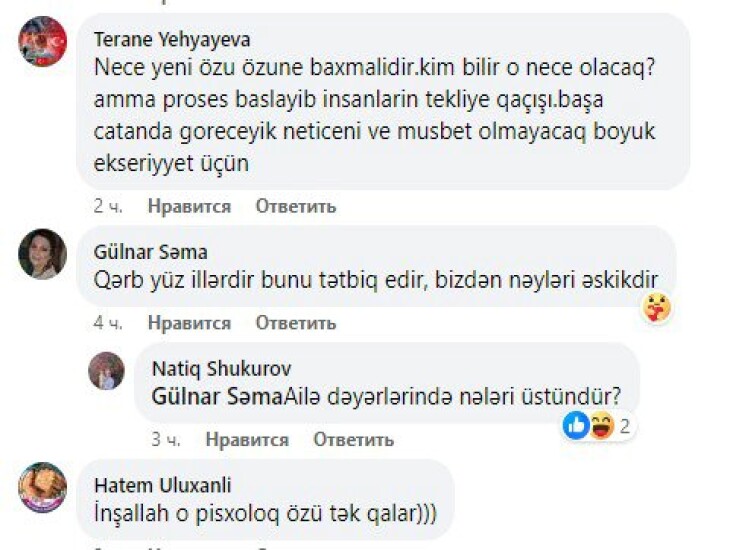The width and height of the screenshot is (730, 550).
Task: Open Hatem Uluxanli's profile avatar
Action: 42,487
